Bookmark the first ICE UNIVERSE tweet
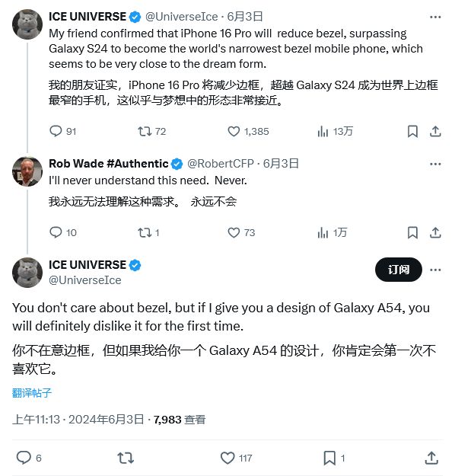The image size is (455, 476). pyautogui.click(x=412, y=131)
